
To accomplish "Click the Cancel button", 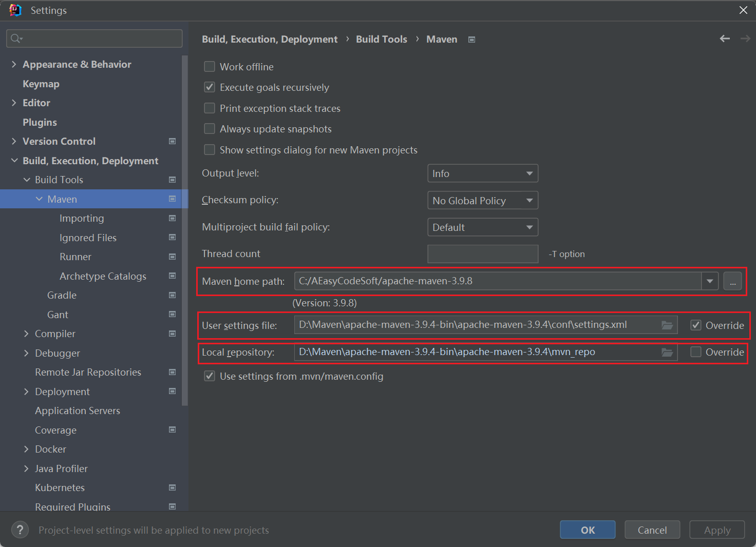I will pyautogui.click(x=652, y=530).
